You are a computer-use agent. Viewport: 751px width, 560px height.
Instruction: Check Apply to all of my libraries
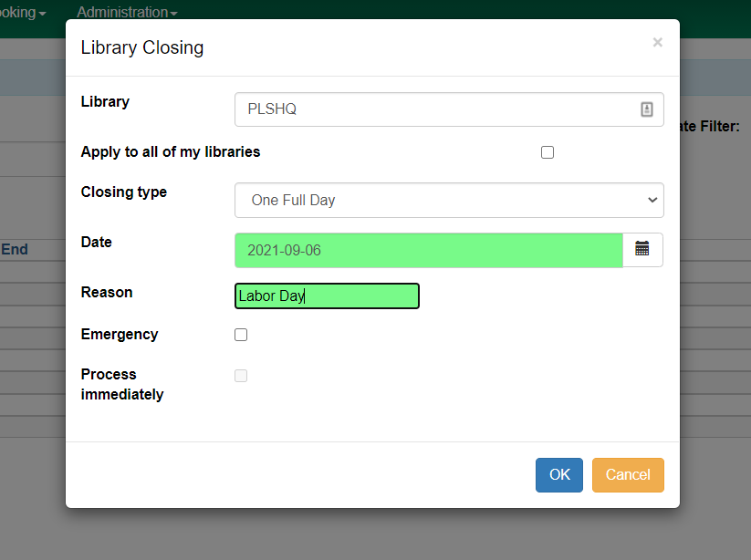[x=548, y=152]
